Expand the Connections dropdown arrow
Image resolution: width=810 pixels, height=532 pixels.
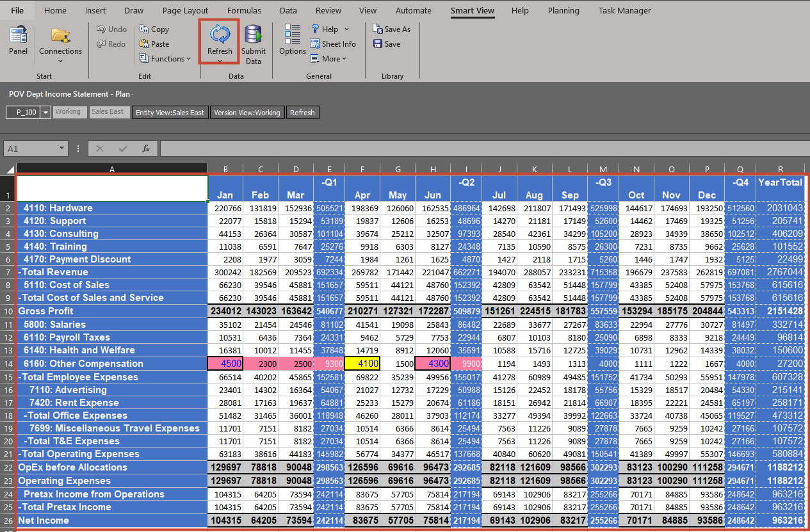[60, 61]
